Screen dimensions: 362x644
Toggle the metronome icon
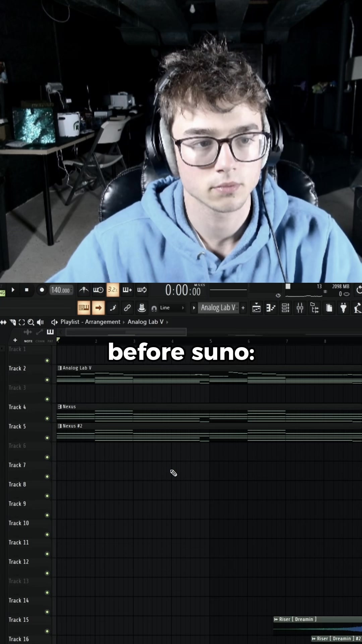[83, 290]
